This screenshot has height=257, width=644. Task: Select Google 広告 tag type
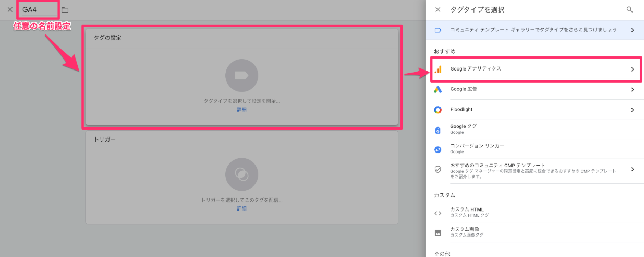click(x=534, y=89)
